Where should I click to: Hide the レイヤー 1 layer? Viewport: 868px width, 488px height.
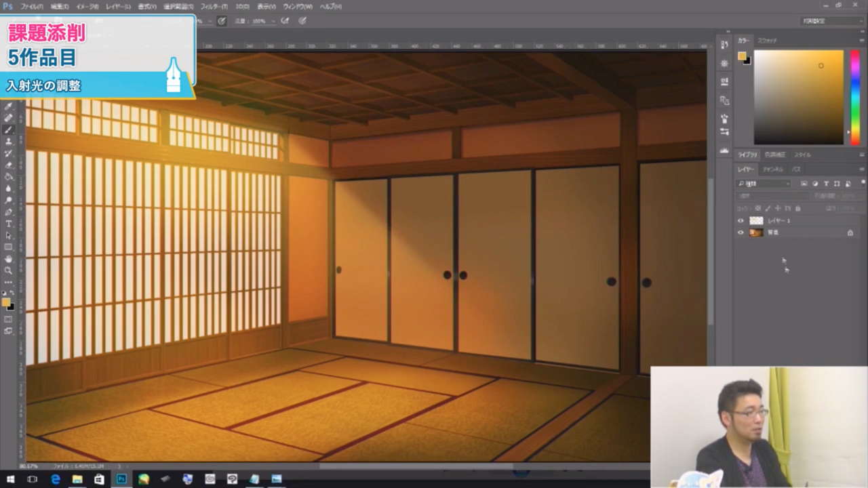(x=741, y=220)
